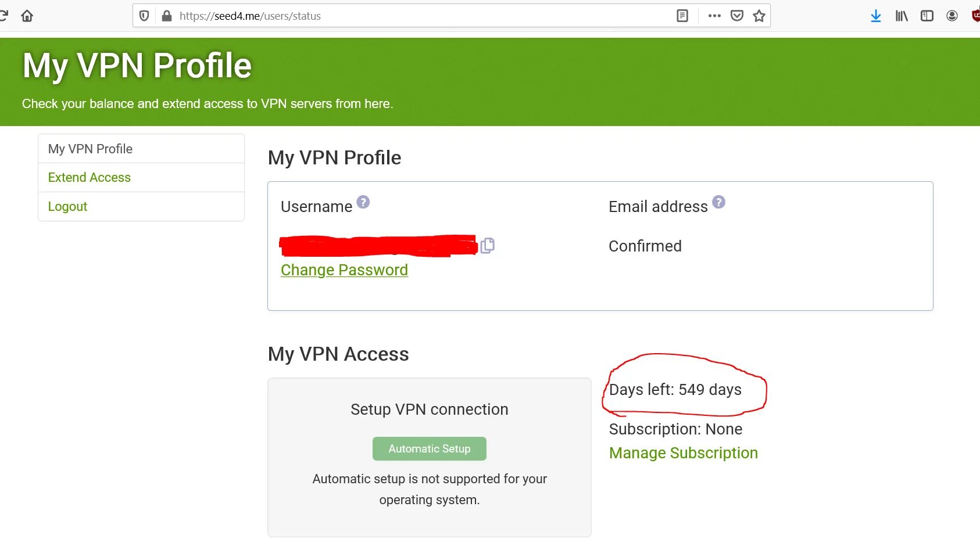Open the Firefox account profile icon
Image resolution: width=980 pixels, height=546 pixels.
tap(952, 16)
